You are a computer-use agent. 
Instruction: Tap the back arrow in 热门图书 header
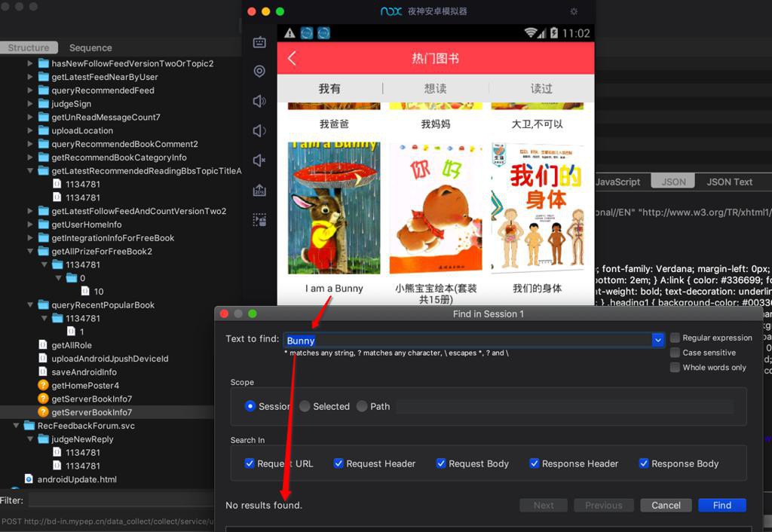[292, 58]
